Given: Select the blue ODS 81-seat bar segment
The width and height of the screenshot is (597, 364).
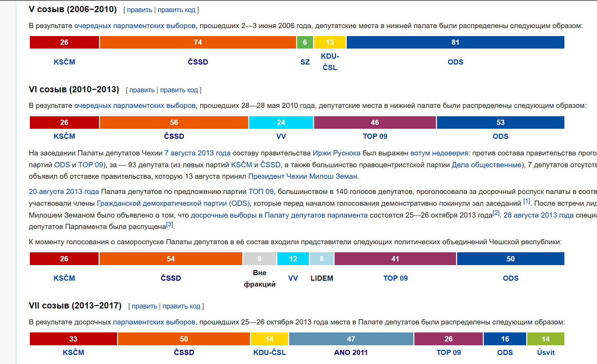Looking at the screenshot, I should pos(455,42).
